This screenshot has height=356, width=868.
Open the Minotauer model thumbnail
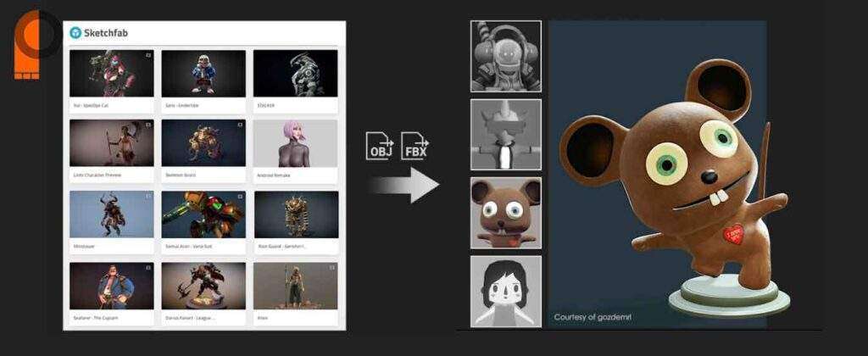click(112, 214)
